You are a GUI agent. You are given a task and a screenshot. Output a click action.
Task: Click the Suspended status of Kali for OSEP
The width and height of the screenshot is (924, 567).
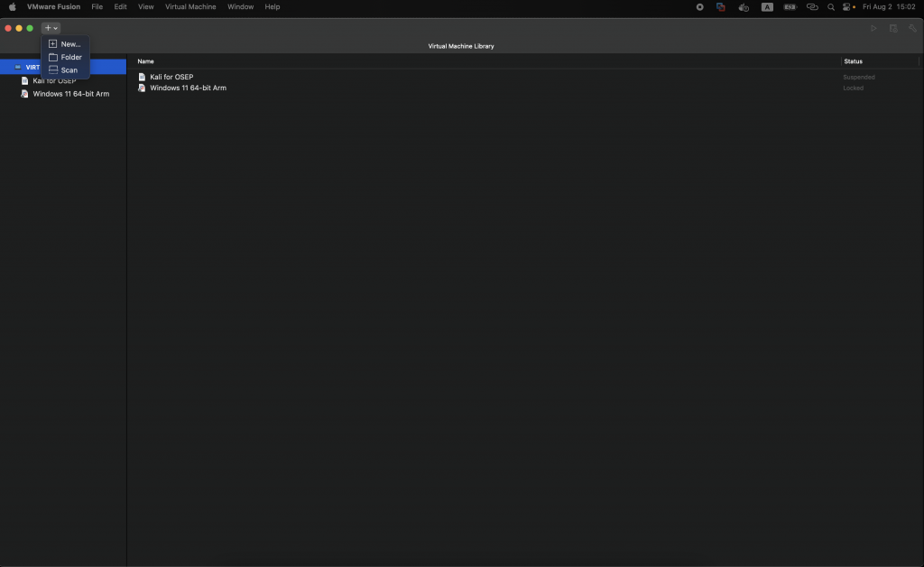[x=859, y=78]
